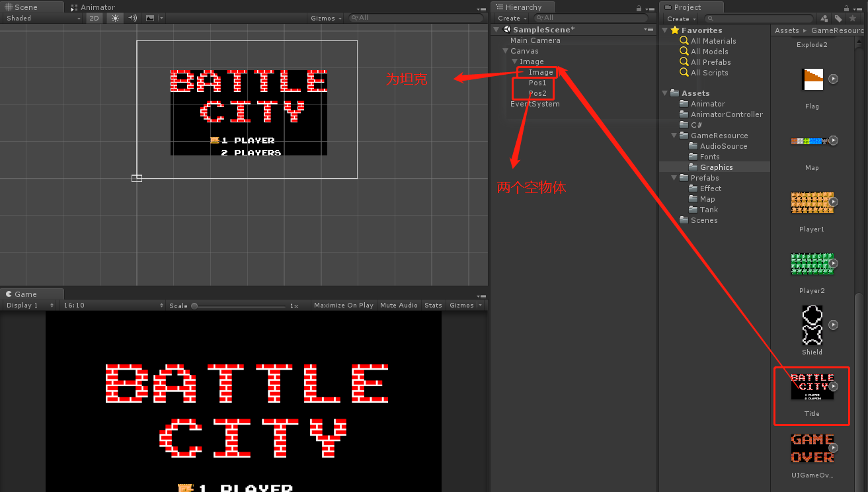868x492 pixels.
Task: Open the Game panel options menu icon
Action: point(481,296)
